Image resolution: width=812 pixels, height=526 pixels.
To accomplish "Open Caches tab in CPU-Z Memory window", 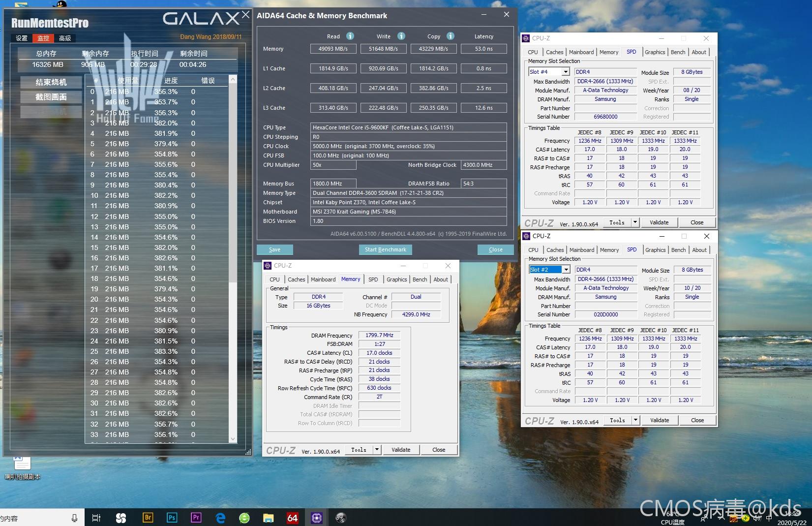I will point(297,279).
